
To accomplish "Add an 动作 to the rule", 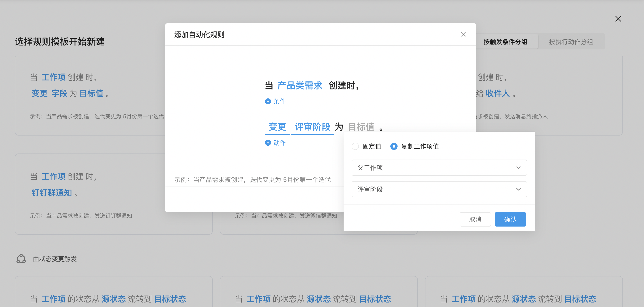I will [x=275, y=143].
